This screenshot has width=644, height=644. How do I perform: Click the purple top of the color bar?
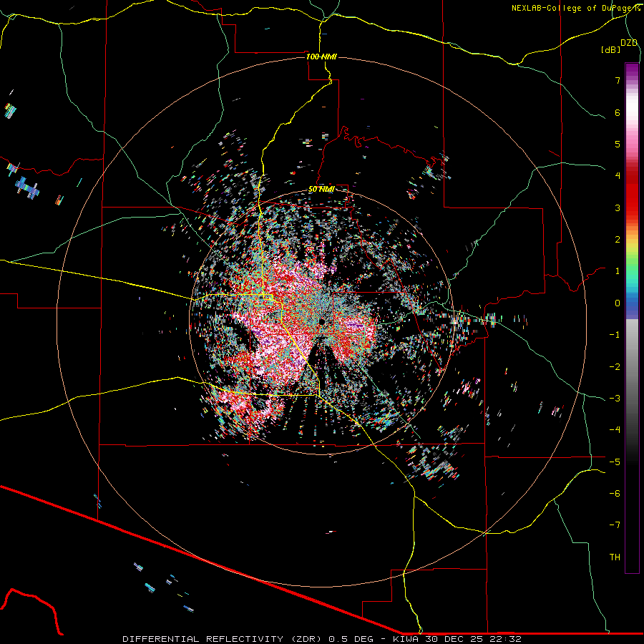pyautogui.click(x=632, y=70)
